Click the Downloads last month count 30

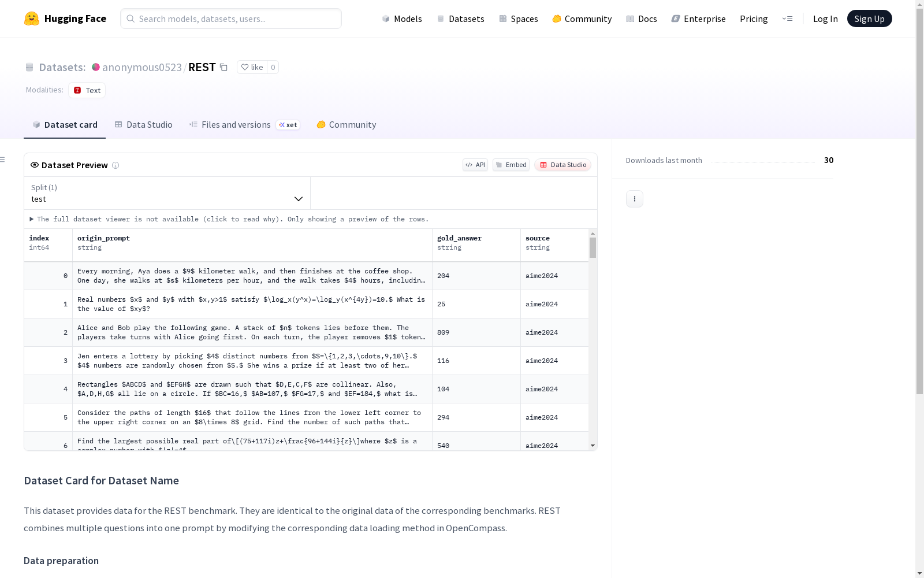coord(829,160)
